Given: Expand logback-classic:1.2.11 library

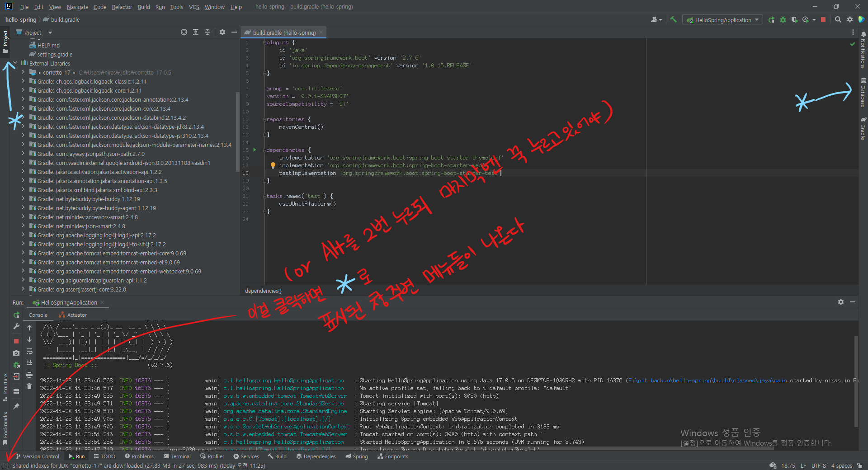Looking at the screenshot, I should (x=23, y=81).
